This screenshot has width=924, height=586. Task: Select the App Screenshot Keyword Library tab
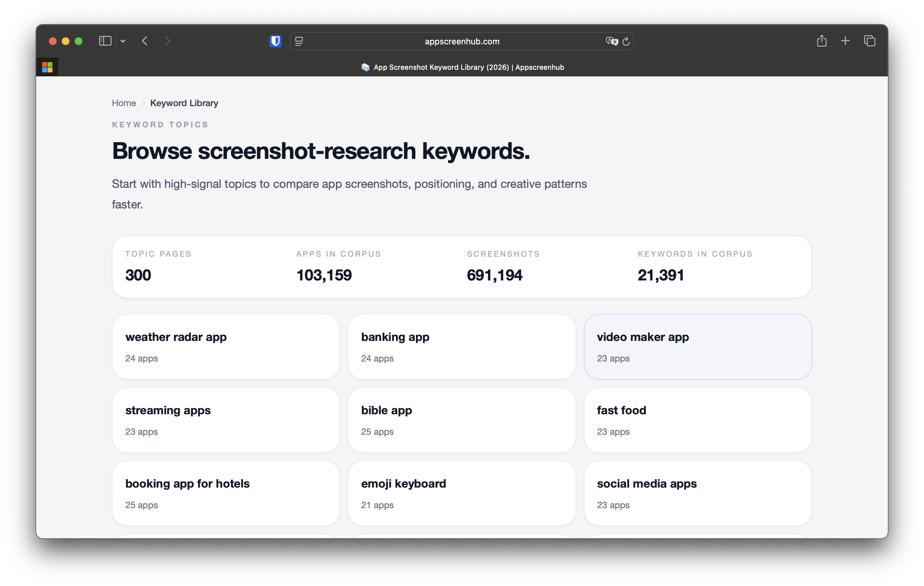[x=462, y=67]
